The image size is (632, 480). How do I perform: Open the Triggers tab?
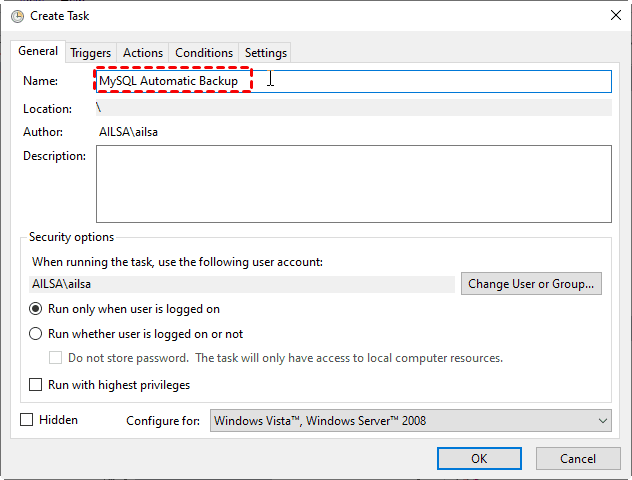90,53
